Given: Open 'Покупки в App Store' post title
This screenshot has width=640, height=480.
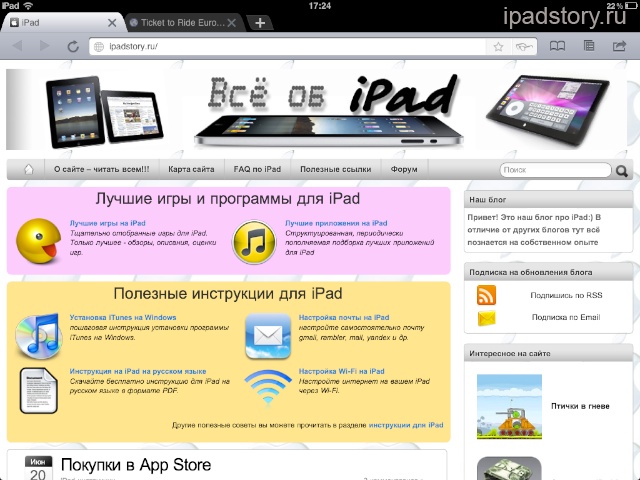Looking at the screenshot, I should (x=136, y=465).
